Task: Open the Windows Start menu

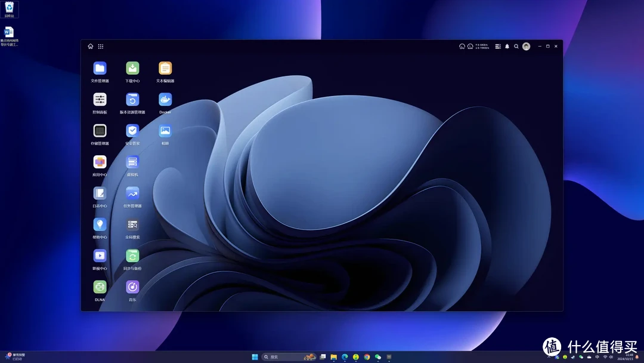Action: pos(255,356)
